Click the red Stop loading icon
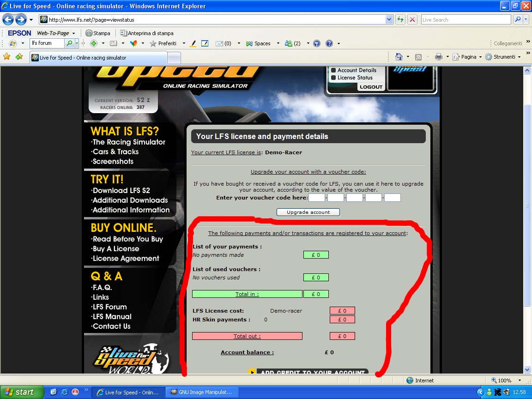532x399 pixels. pos(412,20)
